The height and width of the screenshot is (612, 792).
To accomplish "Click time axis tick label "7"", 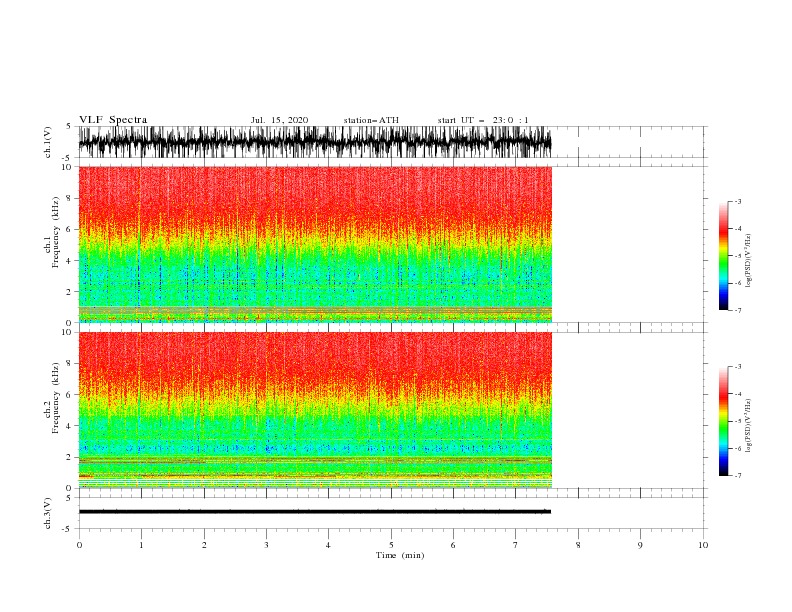I will tap(516, 545).
